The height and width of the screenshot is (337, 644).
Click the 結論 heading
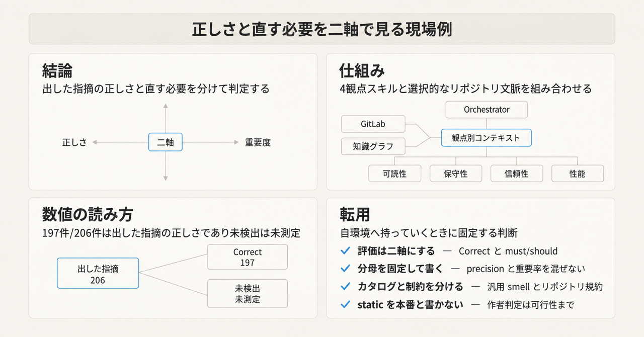[x=58, y=70]
